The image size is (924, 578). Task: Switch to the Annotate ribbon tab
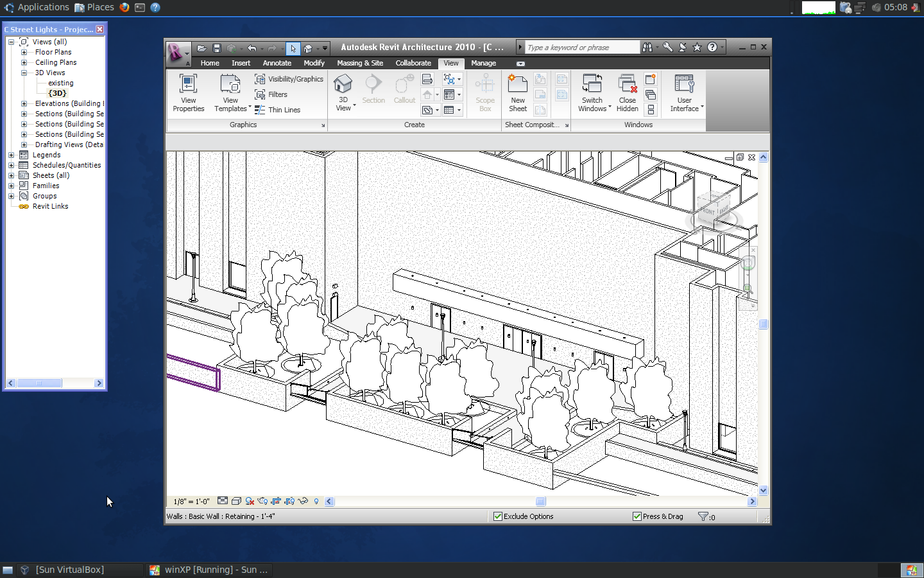tap(277, 63)
